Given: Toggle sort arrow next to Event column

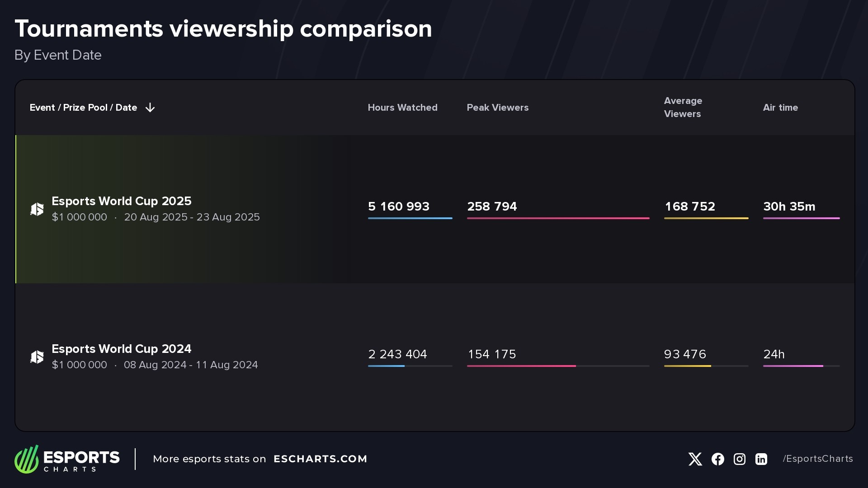Looking at the screenshot, I should point(150,108).
